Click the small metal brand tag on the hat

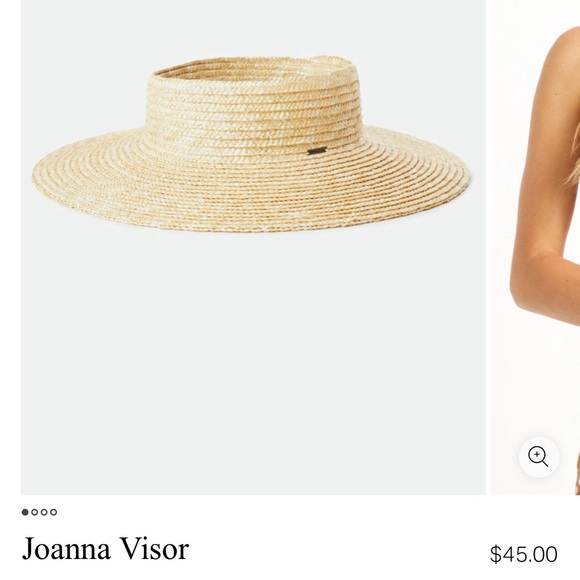click(317, 151)
